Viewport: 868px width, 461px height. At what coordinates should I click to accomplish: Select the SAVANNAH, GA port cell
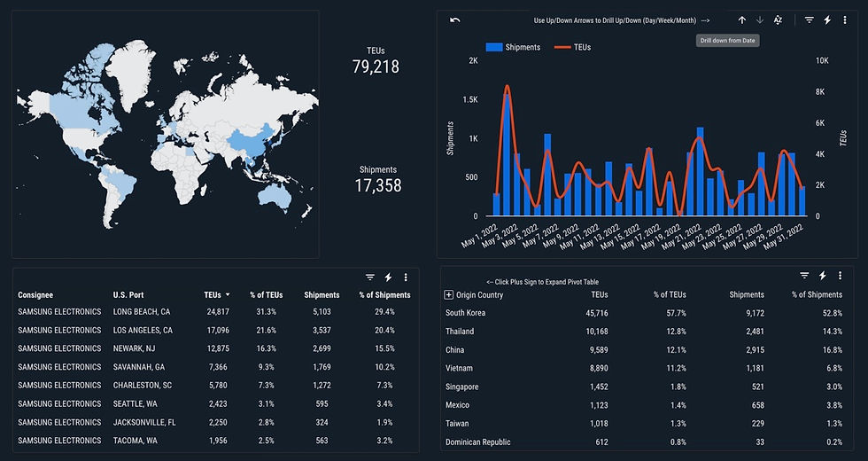(x=139, y=367)
